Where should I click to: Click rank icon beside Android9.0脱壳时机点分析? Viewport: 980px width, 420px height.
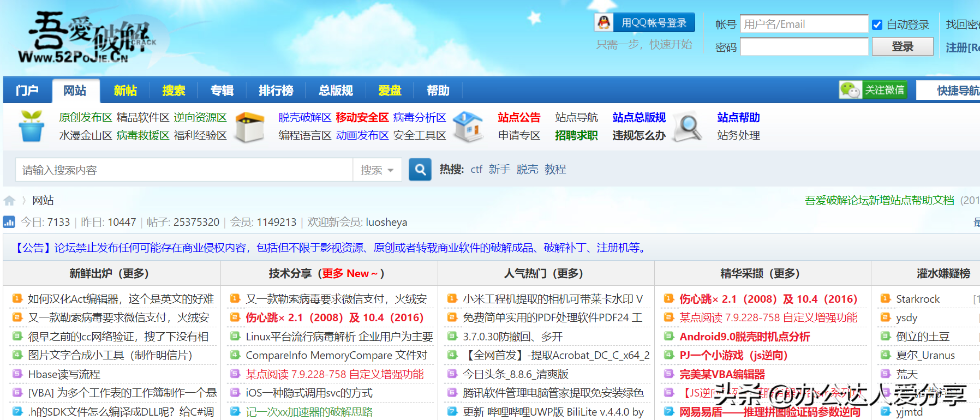[668, 337]
